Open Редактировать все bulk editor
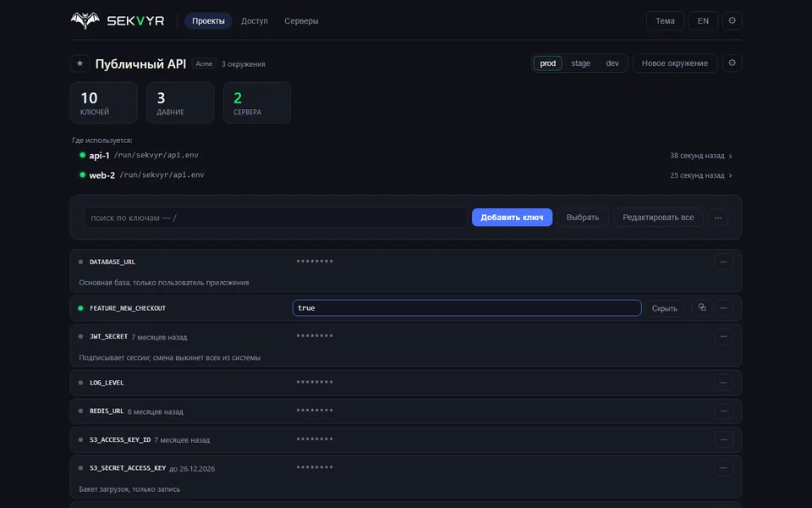This screenshot has width=812, height=508. coord(658,218)
